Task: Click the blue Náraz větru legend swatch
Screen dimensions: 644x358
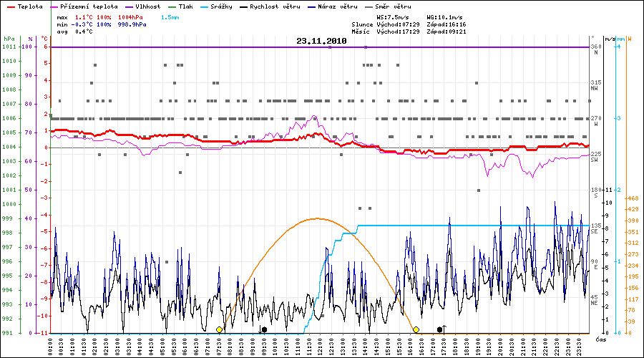Action: click(312, 7)
